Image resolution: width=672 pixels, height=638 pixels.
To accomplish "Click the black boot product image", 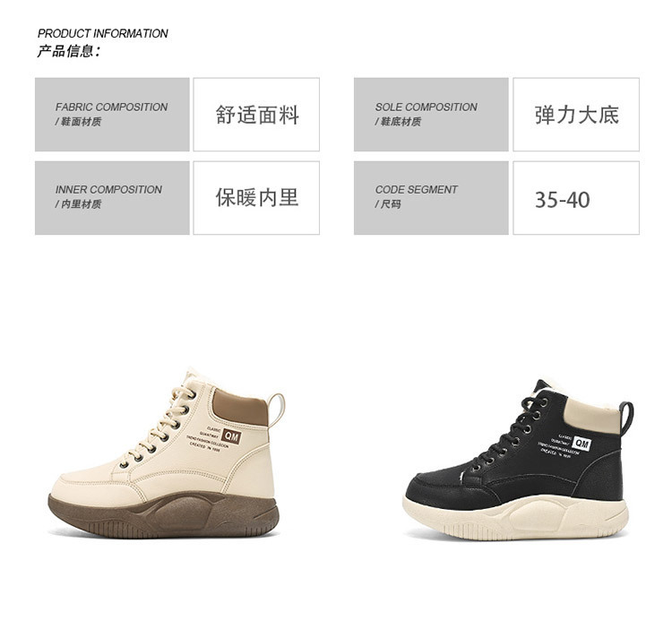I will (518, 460).
